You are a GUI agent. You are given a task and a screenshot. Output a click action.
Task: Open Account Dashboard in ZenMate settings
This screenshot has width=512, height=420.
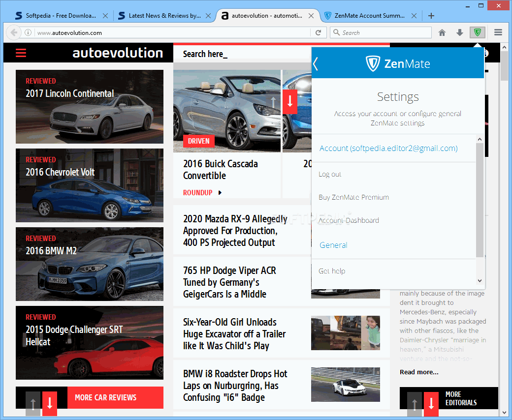[349, 220]
